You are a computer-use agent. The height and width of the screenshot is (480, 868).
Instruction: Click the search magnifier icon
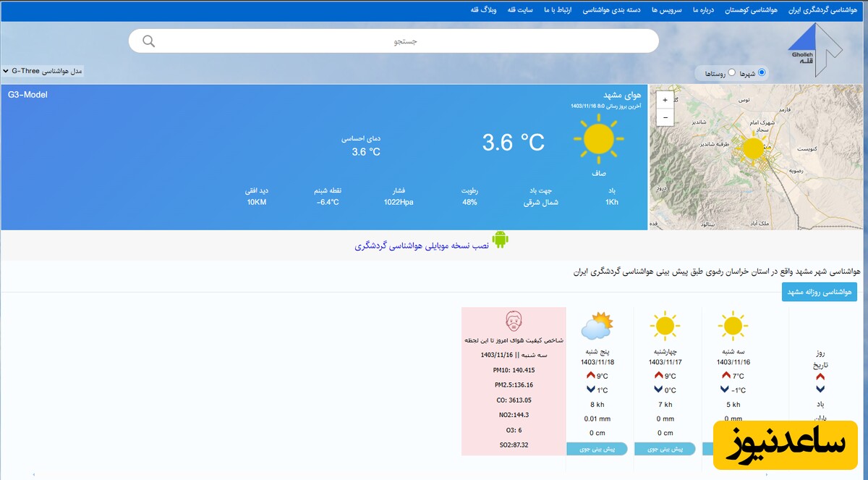tap(149, 41)
